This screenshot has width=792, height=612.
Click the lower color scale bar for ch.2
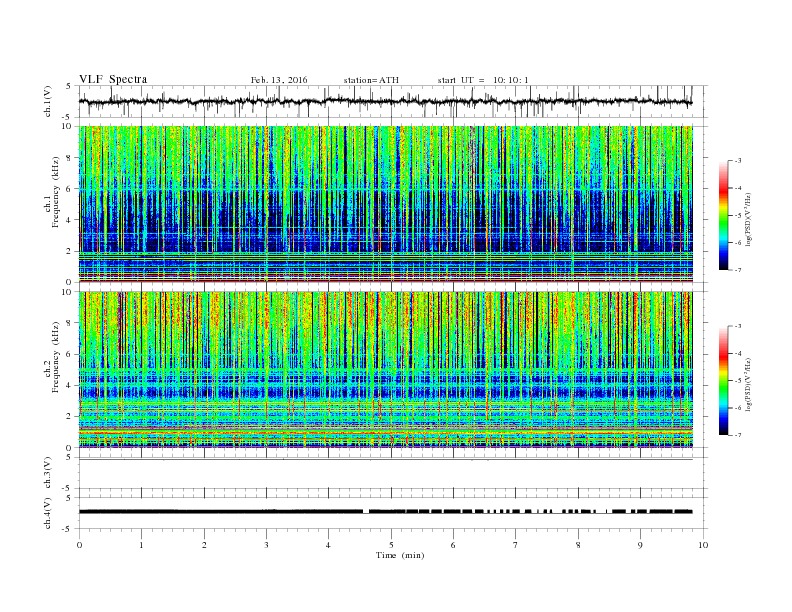click(723, 381)
